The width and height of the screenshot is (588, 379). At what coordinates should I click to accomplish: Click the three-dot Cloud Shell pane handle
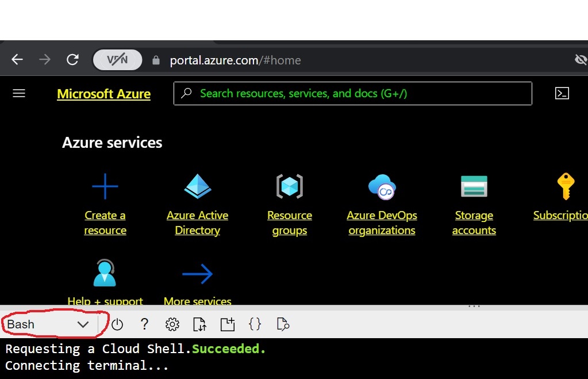[474, 307]
